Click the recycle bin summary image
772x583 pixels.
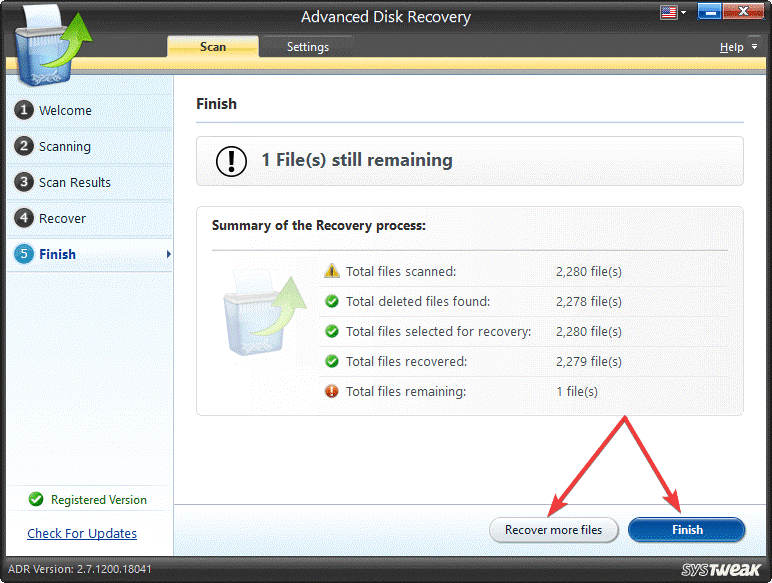coord(265,312)
